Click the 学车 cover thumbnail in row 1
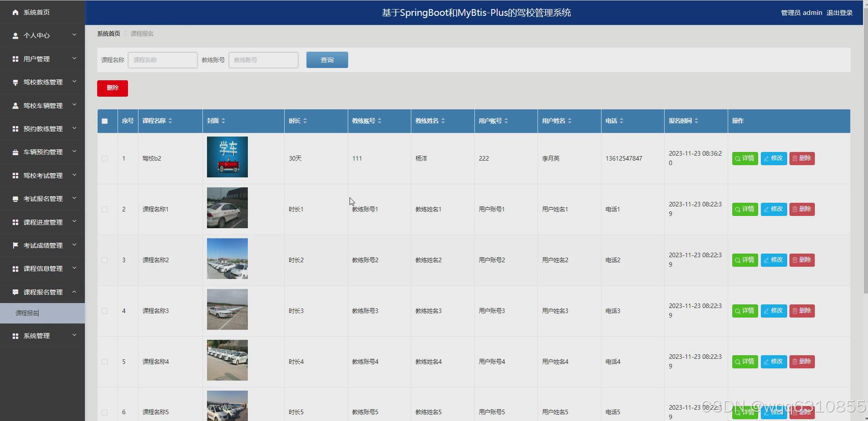Image resolution: width=868 pixels, height=421 pixels. click(227, 157)
